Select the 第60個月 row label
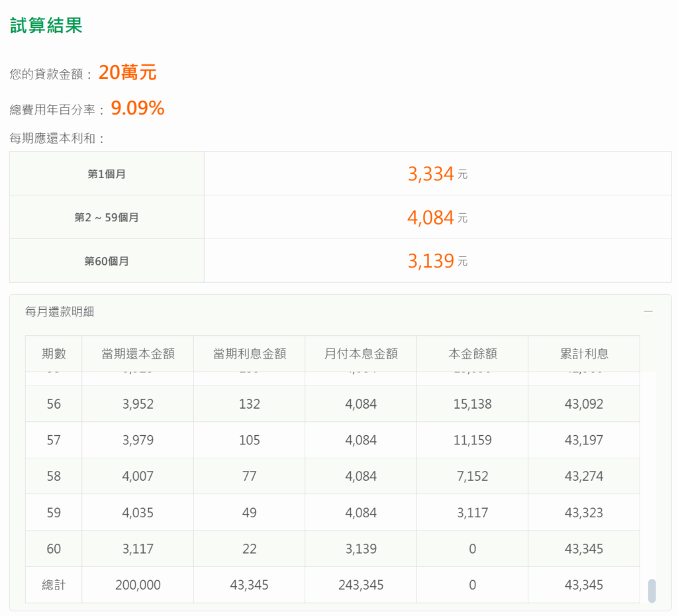 (x=107, y=261)
